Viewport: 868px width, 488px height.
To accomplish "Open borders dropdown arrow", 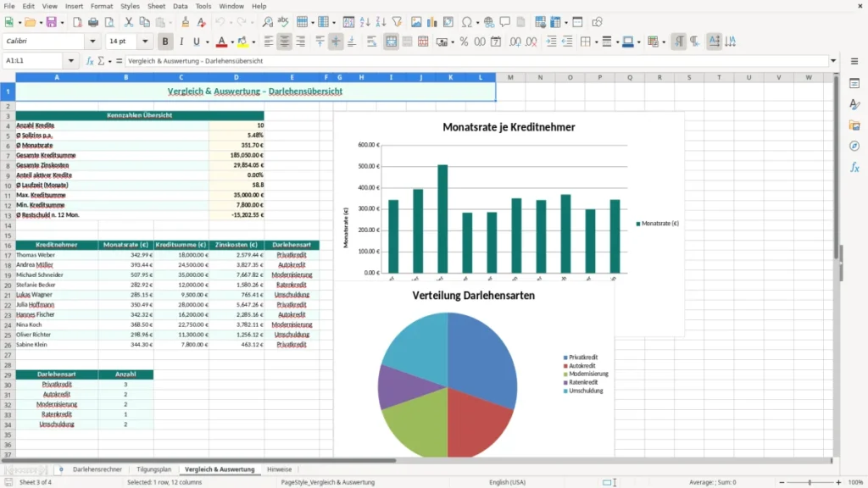I will [x=596, y=42].
